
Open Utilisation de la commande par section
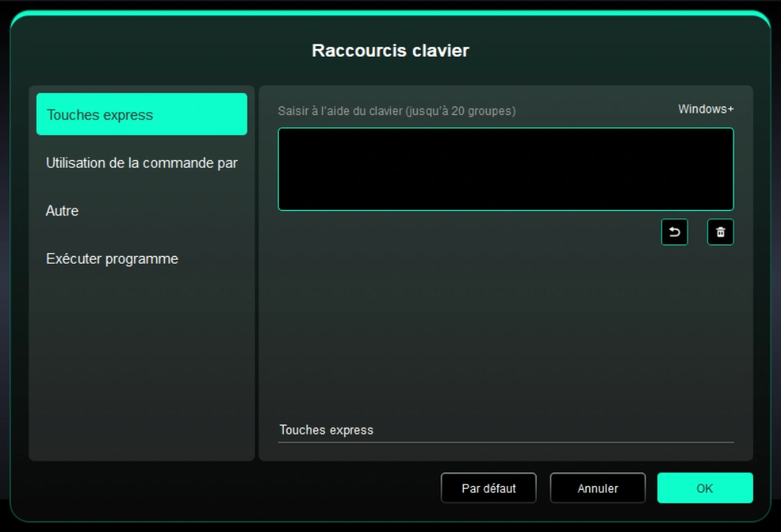click(x=142, y=163)
